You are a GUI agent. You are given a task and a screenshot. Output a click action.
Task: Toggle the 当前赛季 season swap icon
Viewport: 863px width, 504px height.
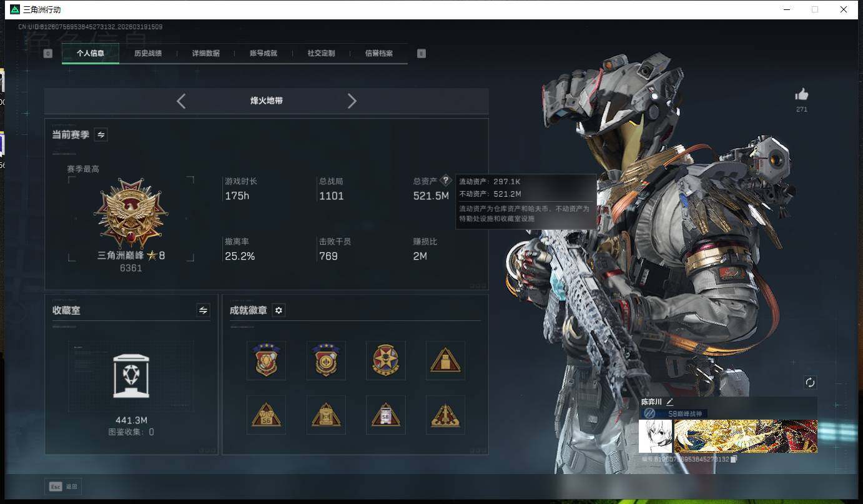coord(101,135)
